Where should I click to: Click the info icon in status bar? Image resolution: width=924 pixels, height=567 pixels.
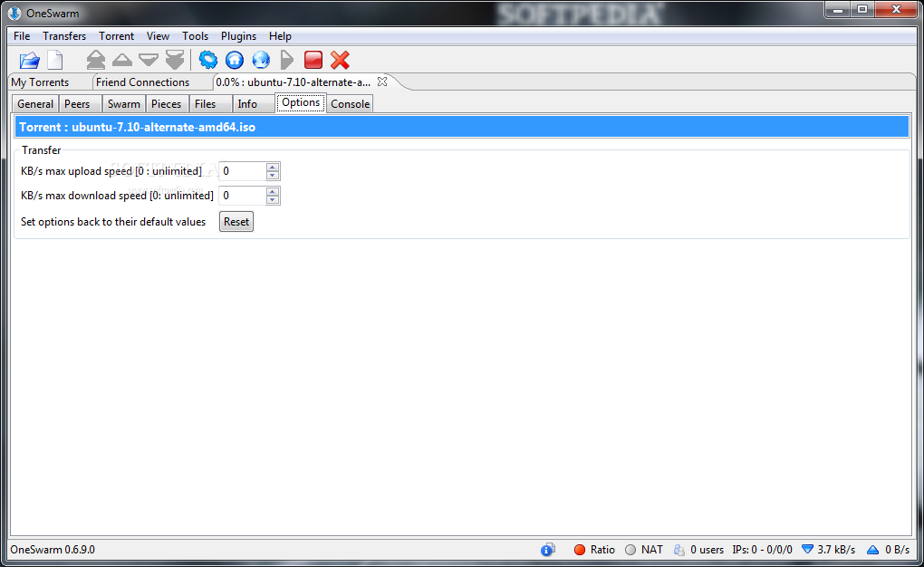(x=547, y=549)
